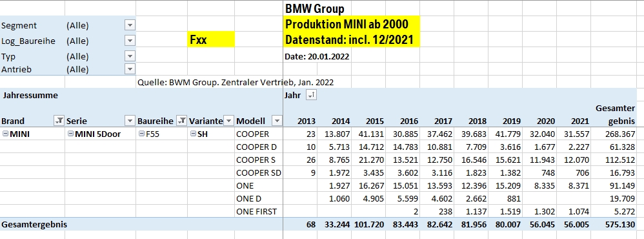Collapse the F55 Baureihe group
The image size is (644, 239).
(x=141, y=134)
